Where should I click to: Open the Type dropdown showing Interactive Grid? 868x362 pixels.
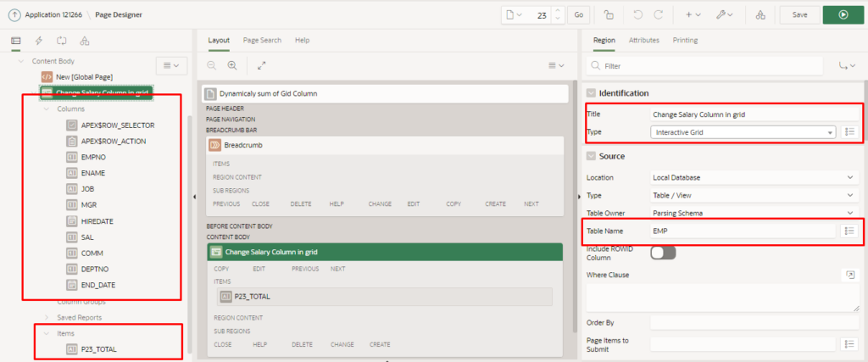[x=743, y=131]
